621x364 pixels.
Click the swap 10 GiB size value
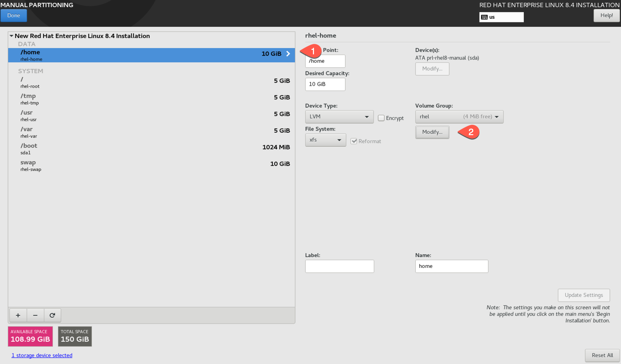point(280,164)
